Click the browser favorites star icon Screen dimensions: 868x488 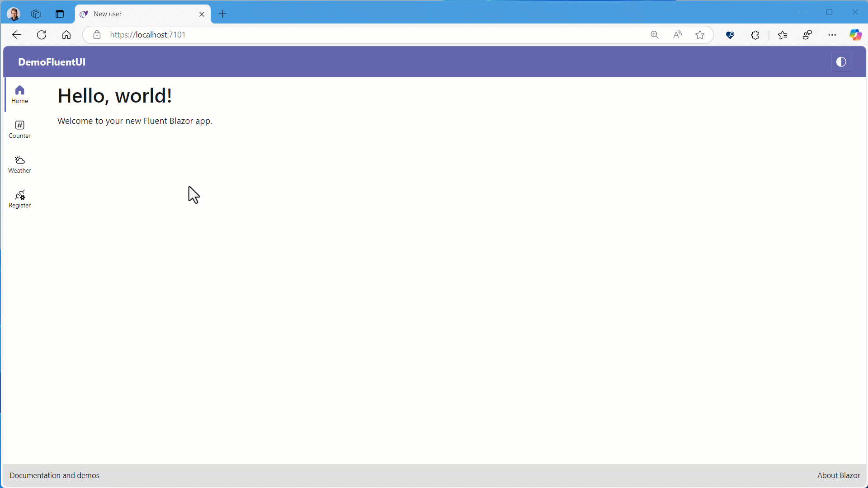click(x=700, y=34)
